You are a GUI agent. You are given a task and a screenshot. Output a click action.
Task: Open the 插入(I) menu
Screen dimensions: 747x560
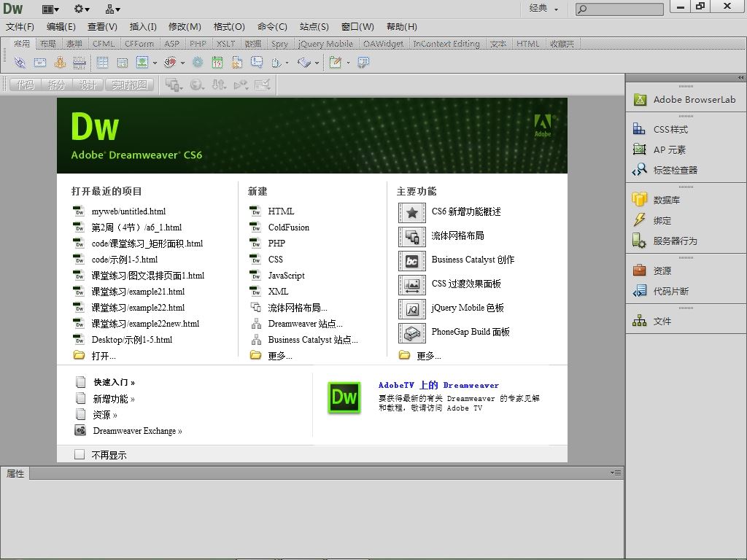143,27
